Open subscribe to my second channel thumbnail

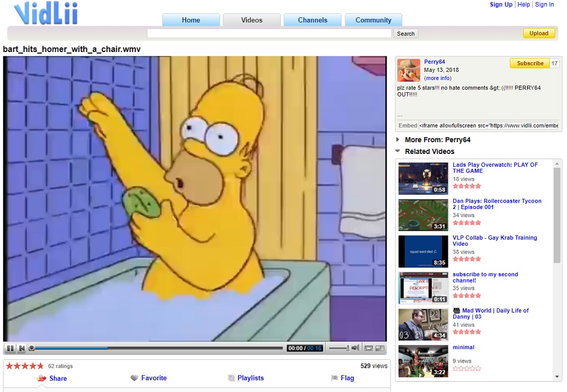pos(423,288)
